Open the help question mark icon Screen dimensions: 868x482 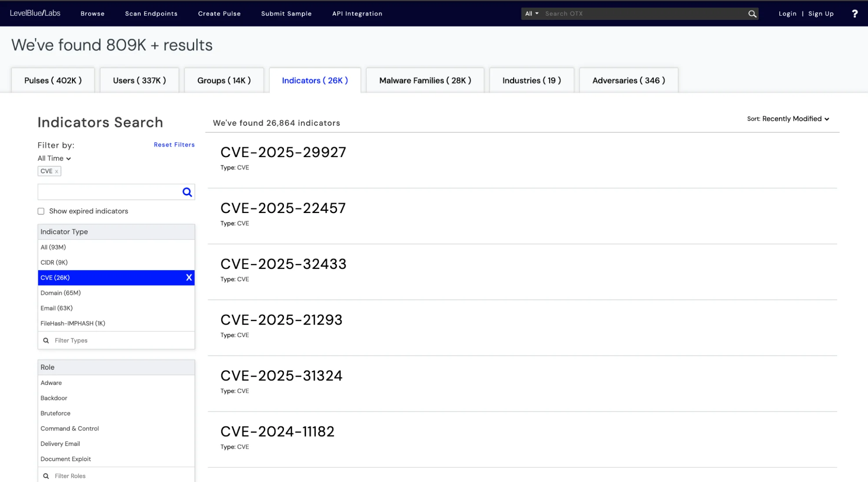855,13
